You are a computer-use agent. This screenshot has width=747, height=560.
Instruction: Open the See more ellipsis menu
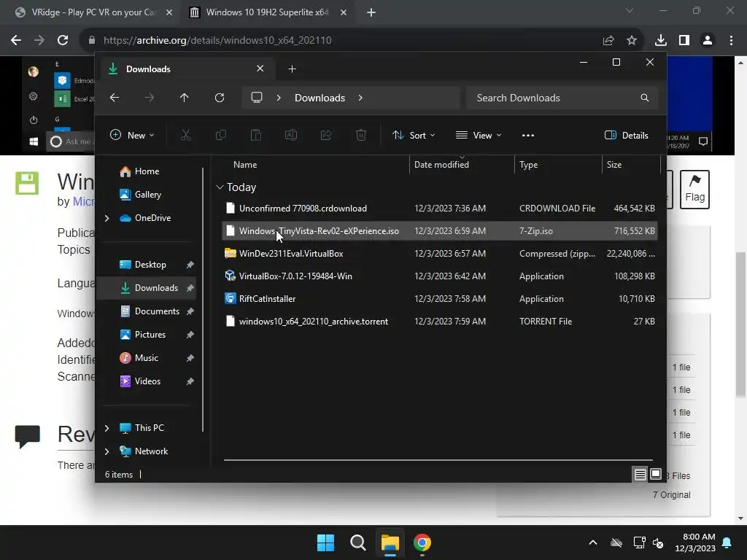(528, 135)
